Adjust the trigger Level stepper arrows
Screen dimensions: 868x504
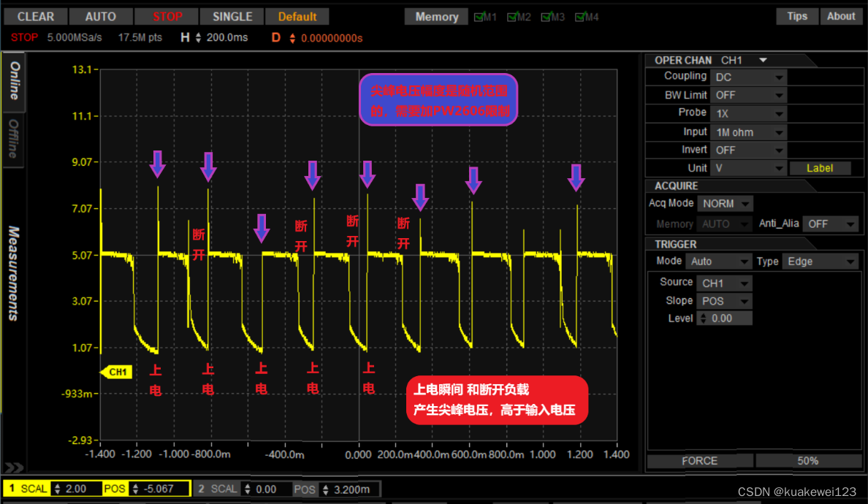[x=703, y=318]
